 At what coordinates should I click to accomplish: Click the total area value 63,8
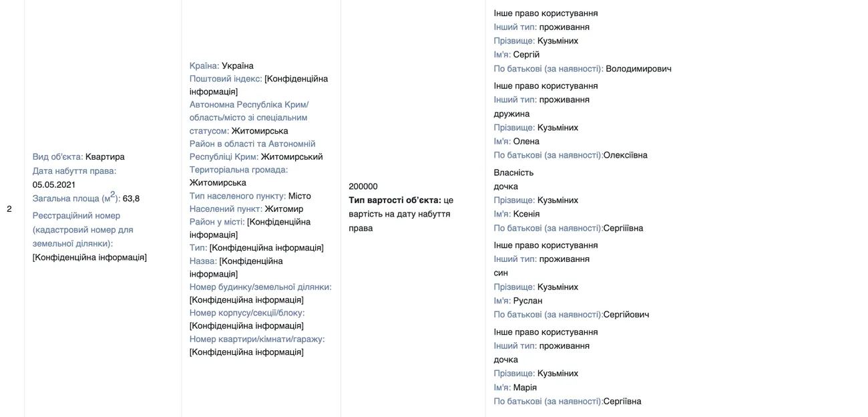[131, 198]
